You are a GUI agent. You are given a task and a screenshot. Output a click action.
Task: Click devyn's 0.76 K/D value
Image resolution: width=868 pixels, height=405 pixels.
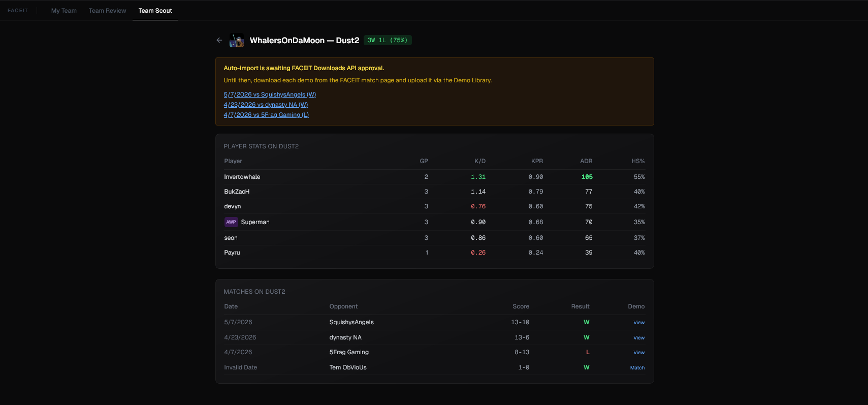pos(478,206)
